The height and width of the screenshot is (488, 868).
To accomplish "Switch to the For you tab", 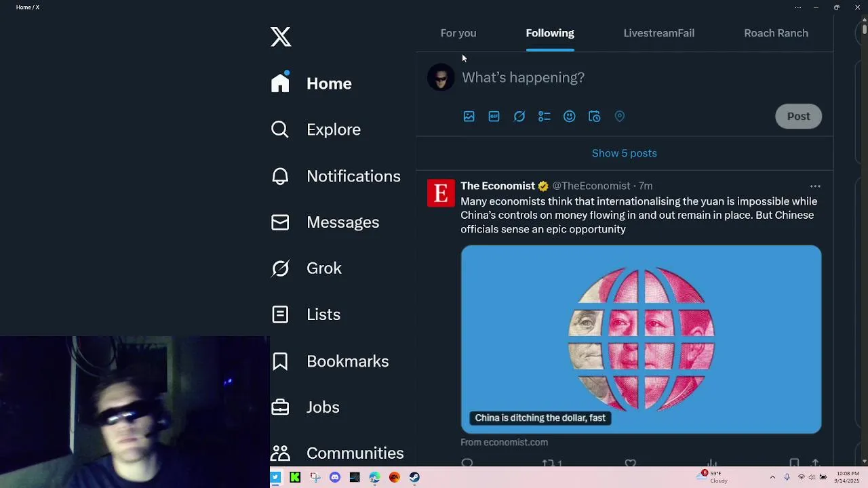I will [x=458, y=33].
